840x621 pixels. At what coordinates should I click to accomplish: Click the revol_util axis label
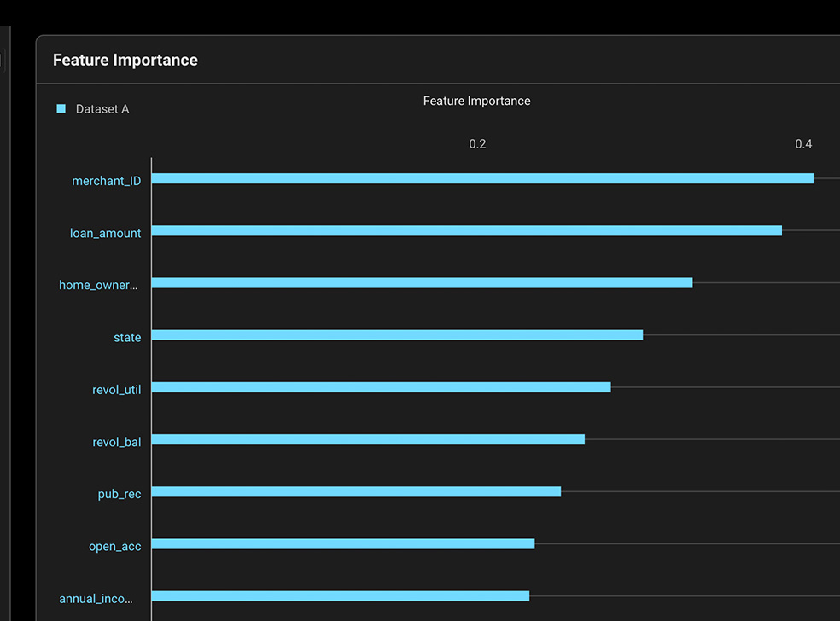pyautogui.click(x=117, y=390)
